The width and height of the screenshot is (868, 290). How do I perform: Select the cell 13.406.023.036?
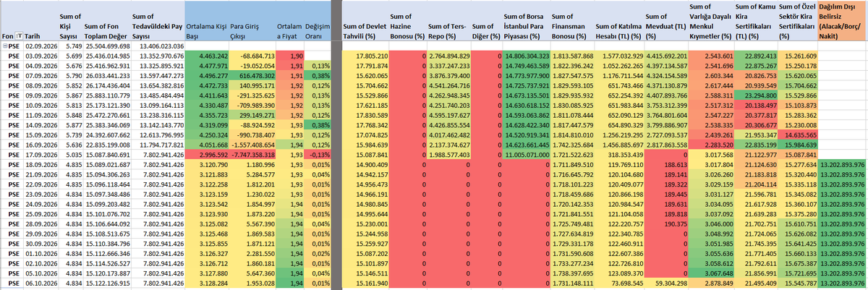click(158, 46)
